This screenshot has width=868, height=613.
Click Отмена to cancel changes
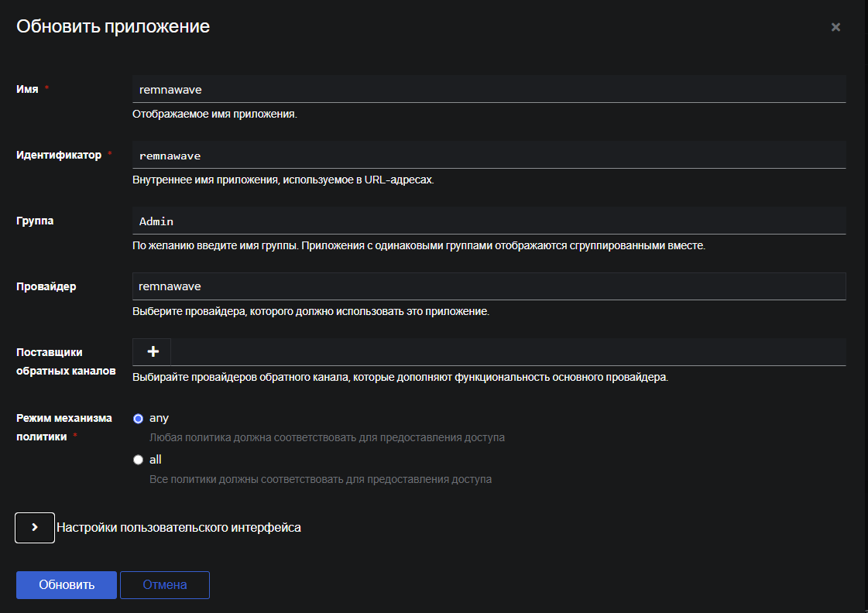[164, 584]
